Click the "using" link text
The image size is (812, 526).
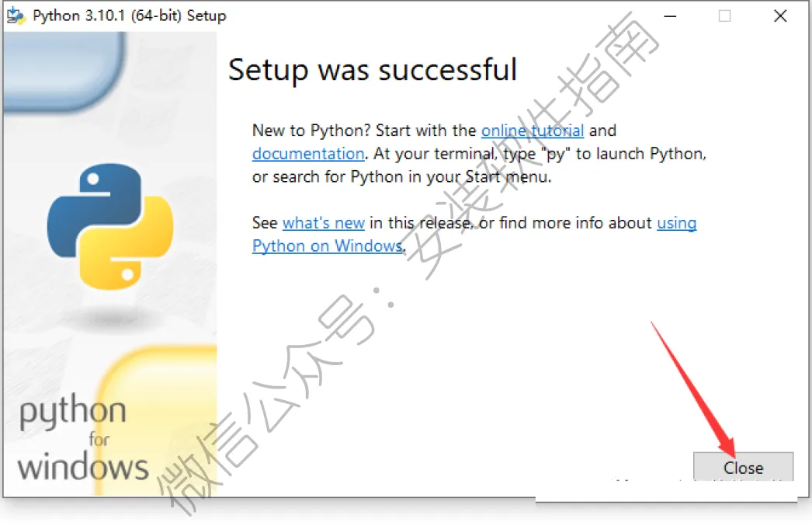(676, 223)
